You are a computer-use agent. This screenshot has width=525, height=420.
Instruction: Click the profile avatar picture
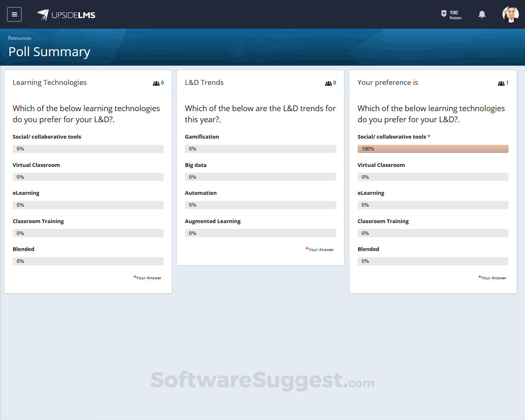[x=510, y=14]
